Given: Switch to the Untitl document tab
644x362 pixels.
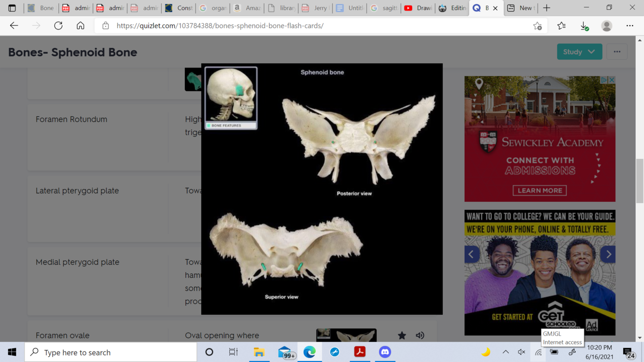Looking at the screenshot, I should pos(350,8).
